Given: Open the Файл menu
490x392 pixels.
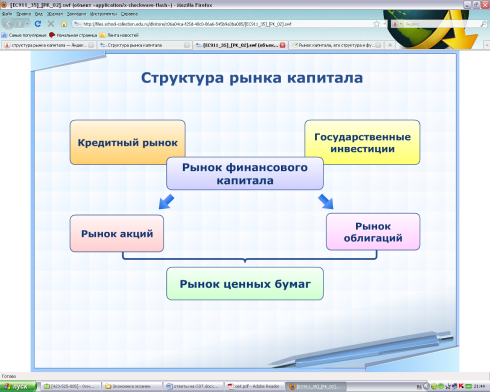Looking at the screenshot, I should click(x=7, y=14).
